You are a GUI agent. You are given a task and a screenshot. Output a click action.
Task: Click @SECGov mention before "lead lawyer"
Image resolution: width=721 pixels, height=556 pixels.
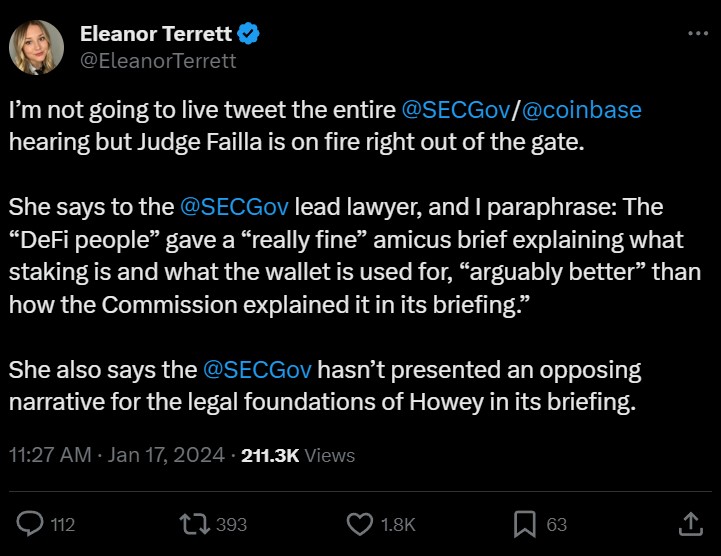(234, 207)
